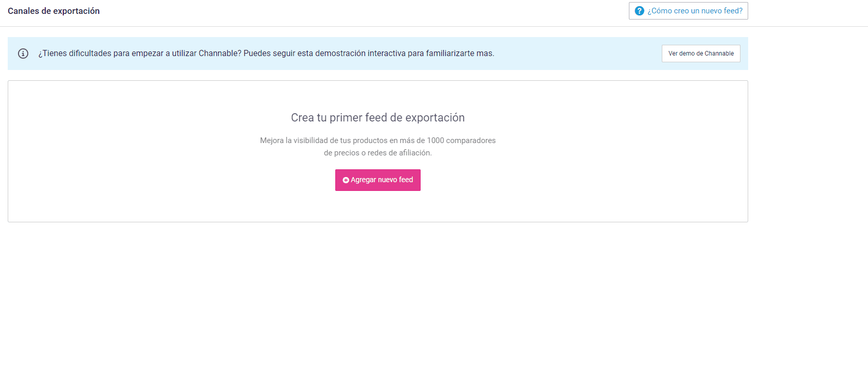Image resolution: width=868 pixels, height=387 pixels.
Task: Open the ¿Cómo creo un nuevo feed? help link
Action: pos(688,11)
